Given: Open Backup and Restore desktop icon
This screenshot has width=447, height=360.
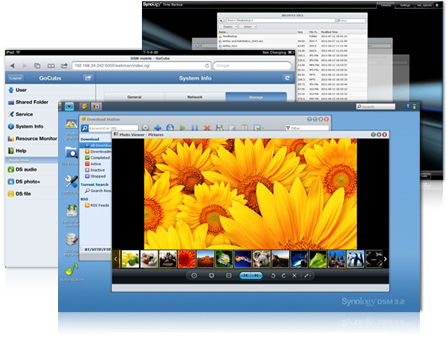Looking at the screenshot, I should point(72,211).
